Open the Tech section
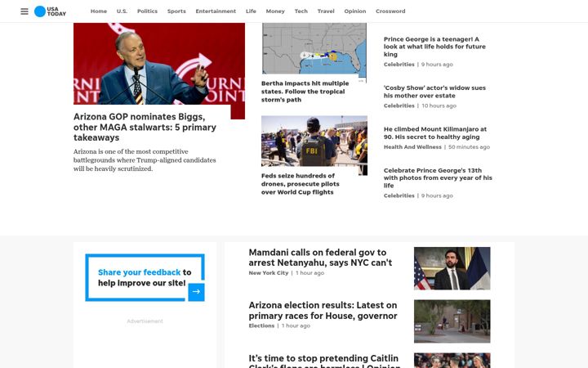 [301, 11]
